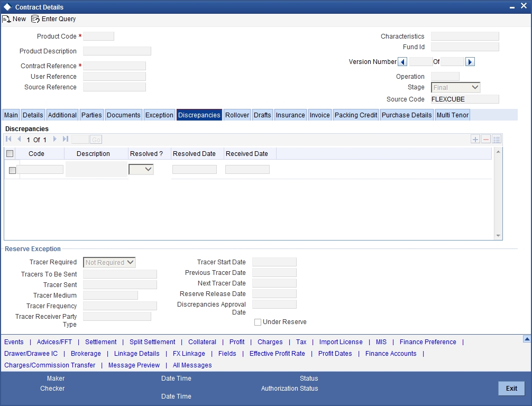The width and height of the screenshot is (532, 406).
Task: Open the Collateral link
Action: 202,342
